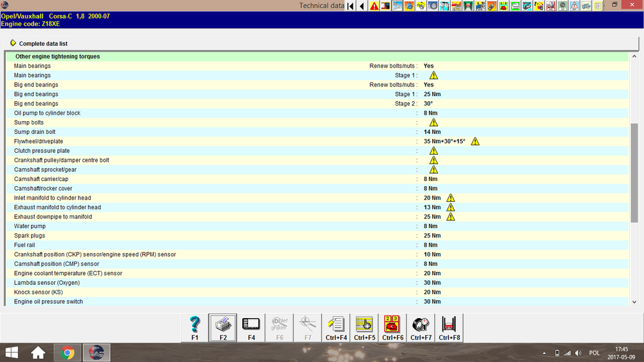644x362 pixels.
Task: Print the data list using F2 printer icon
Action: point(223,327)
